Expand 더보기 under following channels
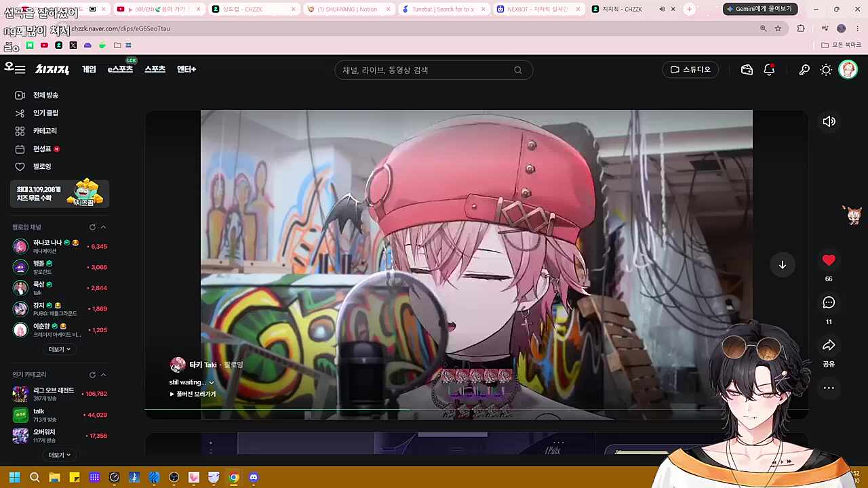Image resolution: width=868 pixels, height=488 pixels. click(60, 349)
